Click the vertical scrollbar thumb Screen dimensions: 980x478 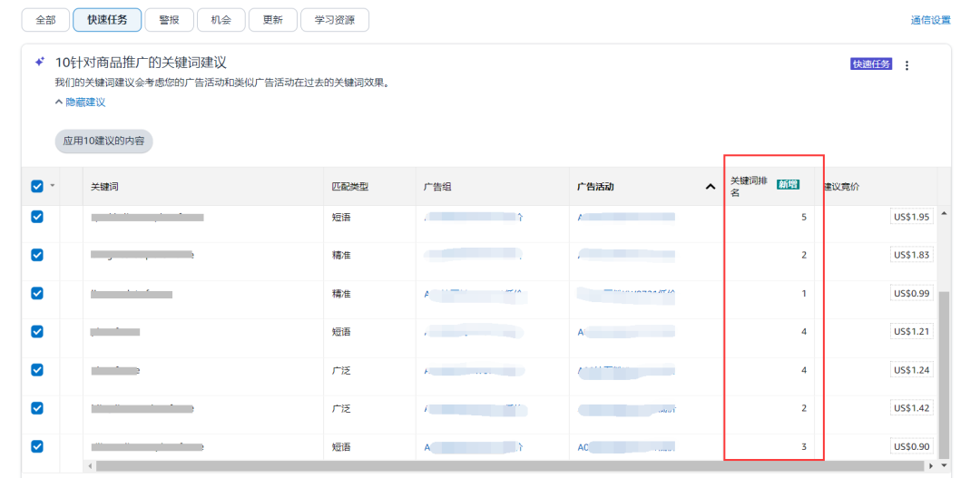tap(944, 372)
